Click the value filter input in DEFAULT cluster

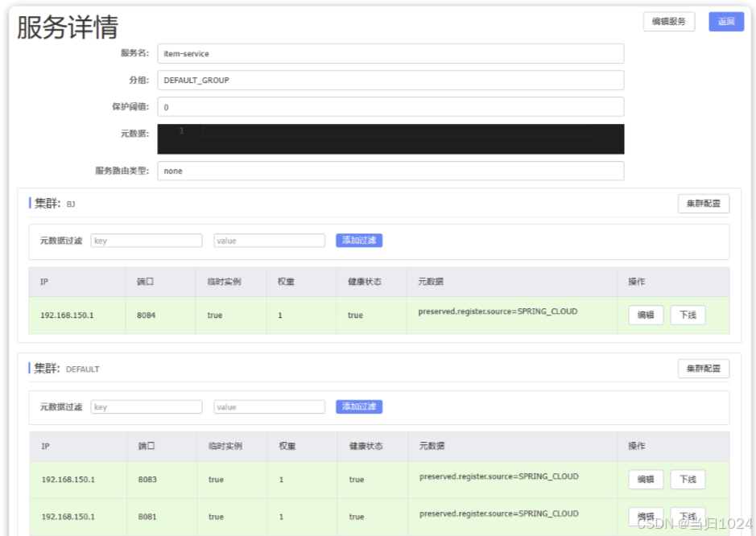[x=270, y=406]
